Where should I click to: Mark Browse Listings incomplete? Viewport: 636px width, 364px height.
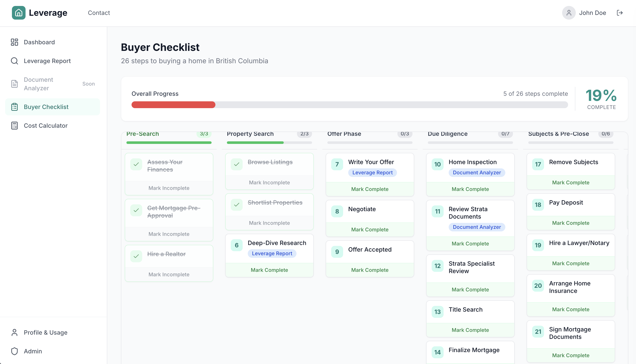[269, 182]
